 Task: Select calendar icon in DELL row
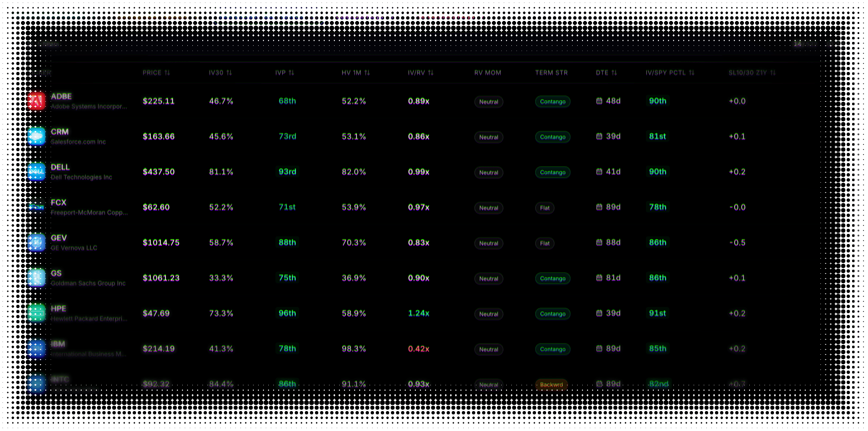[599, 172]
